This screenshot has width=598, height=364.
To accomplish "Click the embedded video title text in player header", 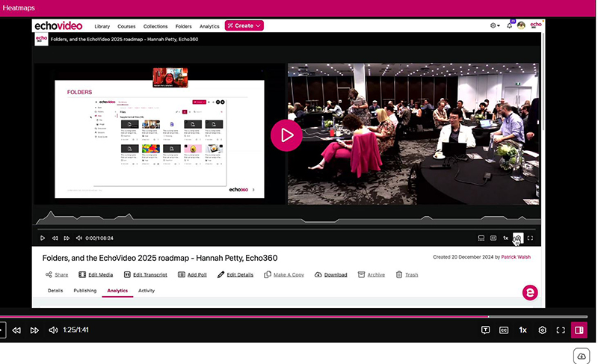I will coord(124,39).
